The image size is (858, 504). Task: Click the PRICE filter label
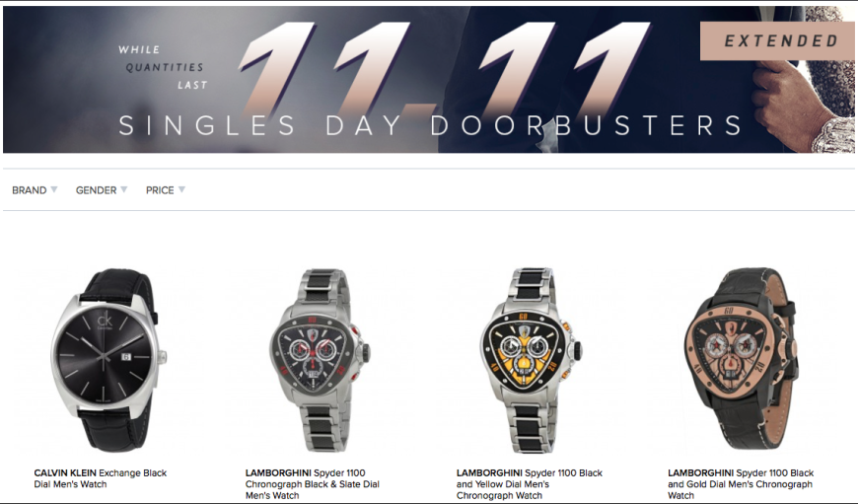(x=160, y=190)
